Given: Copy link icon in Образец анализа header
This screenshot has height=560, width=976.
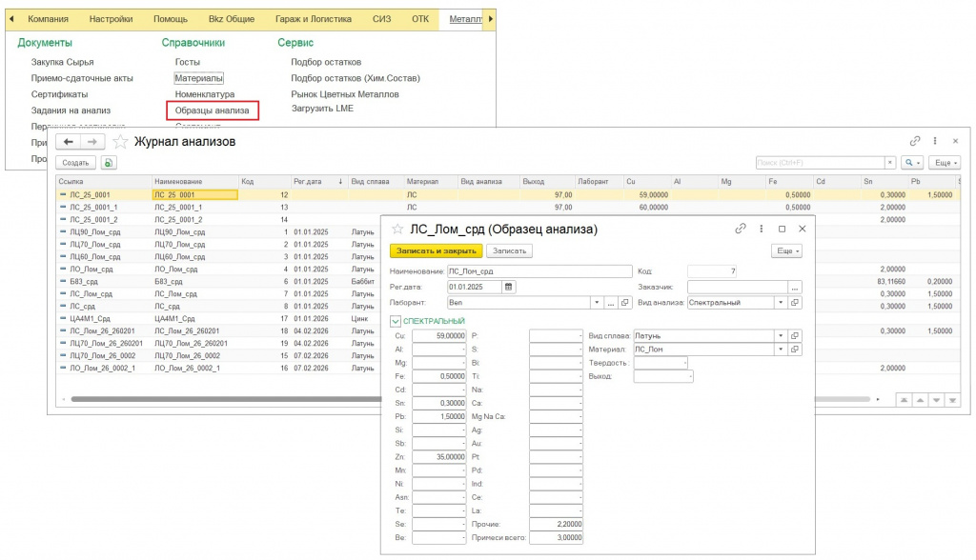Looking at the screenshot, I should (x=740, y=229).
